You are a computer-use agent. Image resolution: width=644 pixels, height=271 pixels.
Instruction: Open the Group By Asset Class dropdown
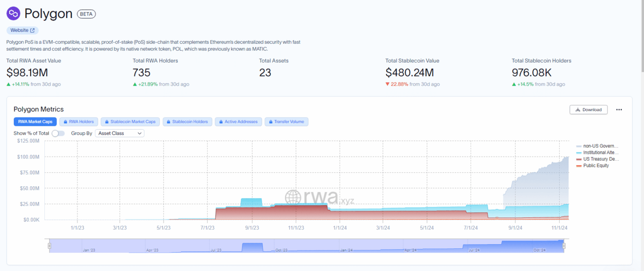click(119, 133)
